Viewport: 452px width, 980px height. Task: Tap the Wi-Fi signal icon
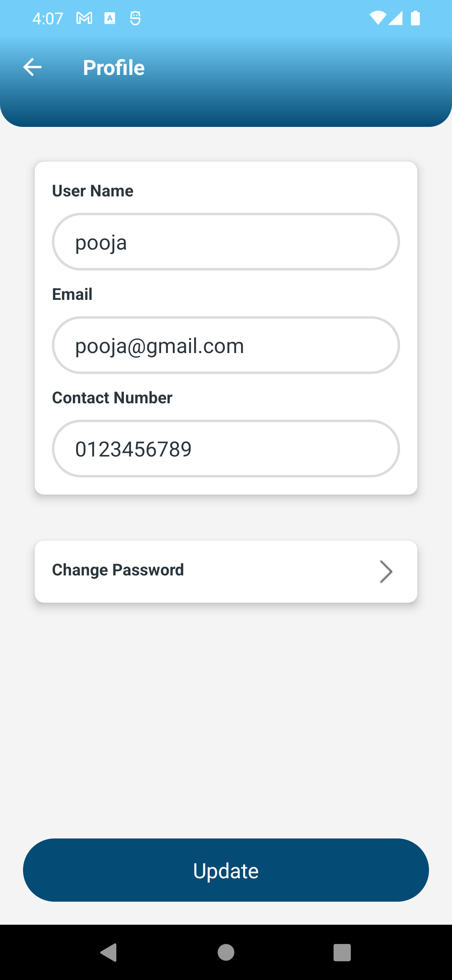point(378,18)
